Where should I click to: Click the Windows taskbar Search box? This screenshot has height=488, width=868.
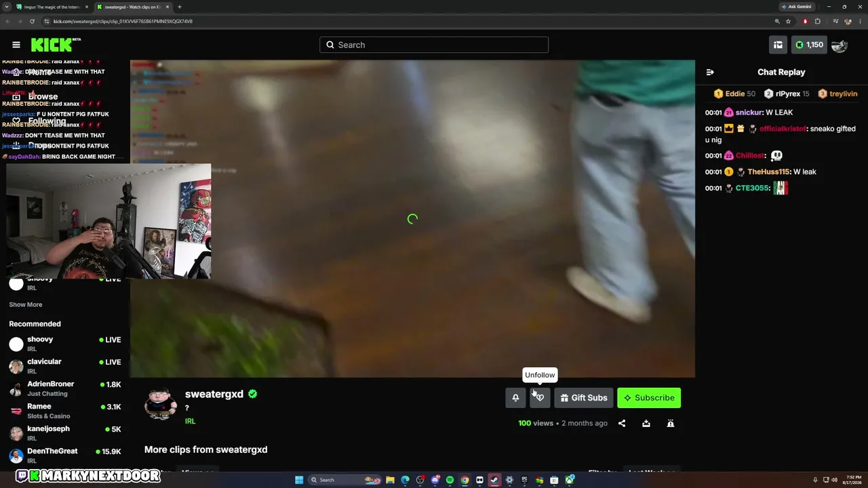(345, 480)
